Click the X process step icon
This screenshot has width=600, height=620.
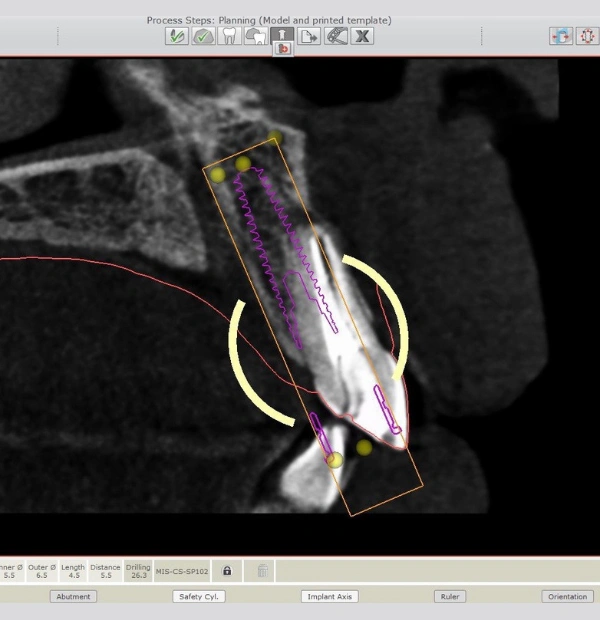point(361,35)
